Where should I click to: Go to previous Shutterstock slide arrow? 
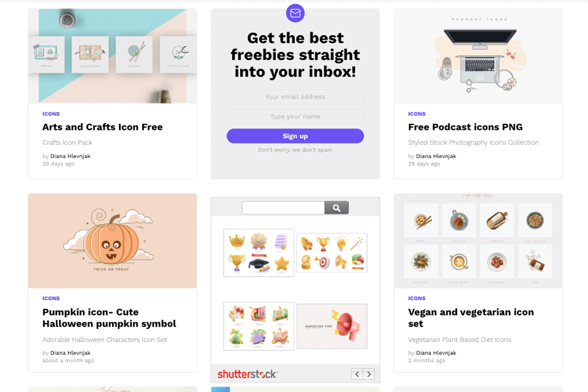357,374
